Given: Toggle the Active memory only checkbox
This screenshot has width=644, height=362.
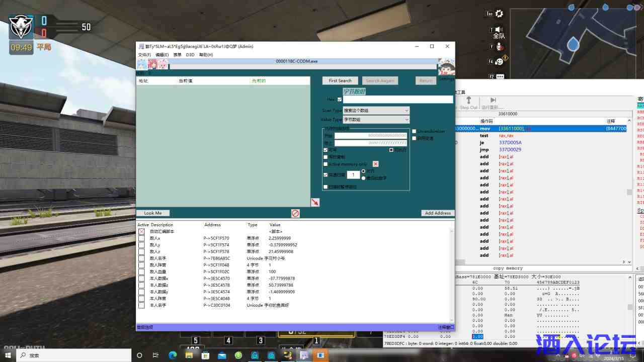Looking at the screenshot, I should pyautogui.click(x=326, y=164).
